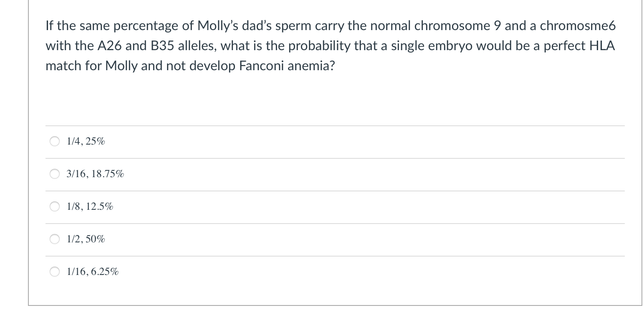Click the "1/2, 50%" answer label text
This screenshot has width=644, height=318.
86,239
